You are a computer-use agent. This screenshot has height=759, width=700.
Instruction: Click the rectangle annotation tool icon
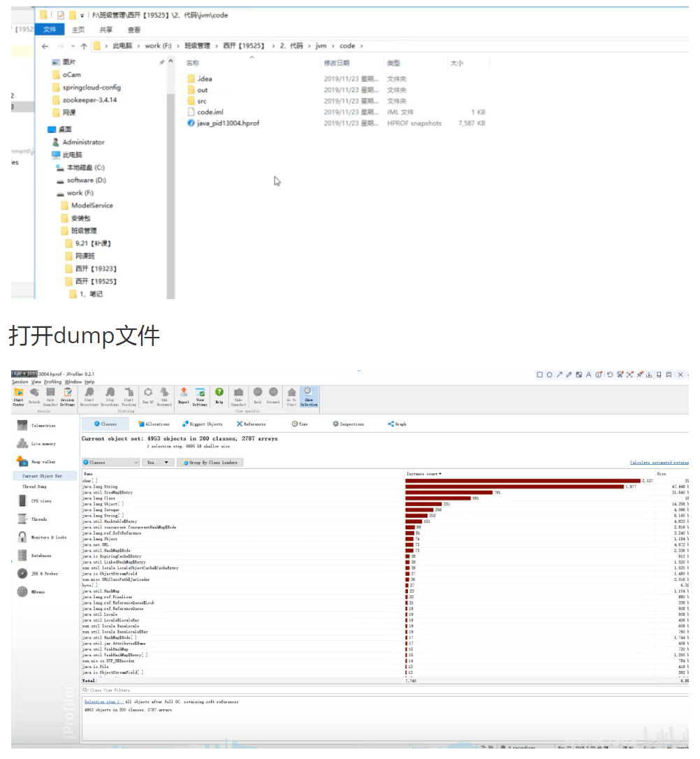pos(539,375)
